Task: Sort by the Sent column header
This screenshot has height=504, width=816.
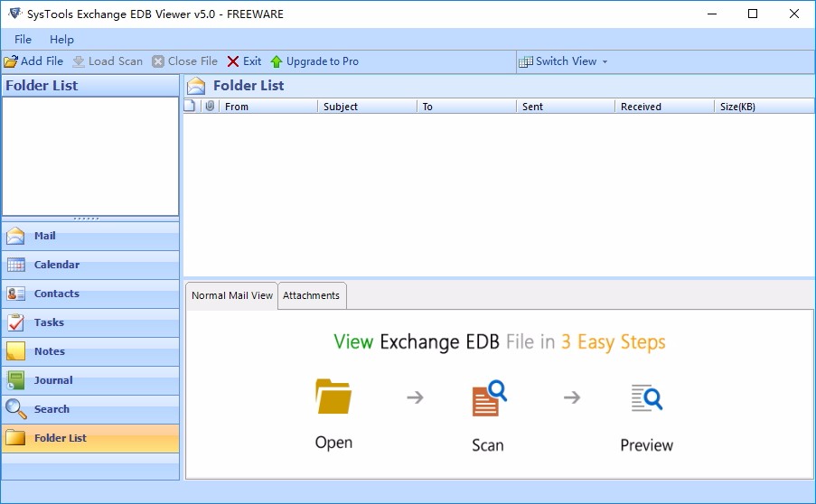Action: coord(566,107)
